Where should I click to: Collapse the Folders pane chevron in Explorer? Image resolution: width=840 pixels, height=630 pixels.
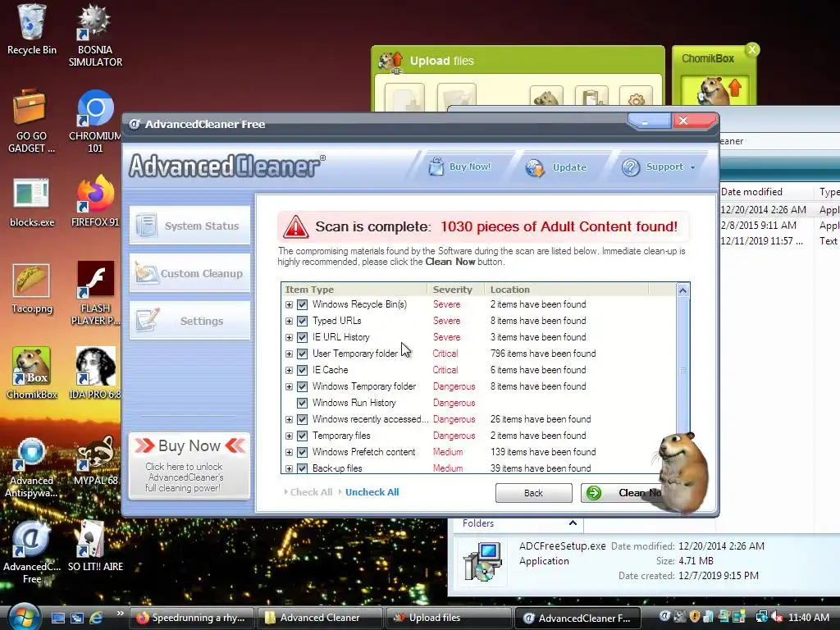point(573,523)
